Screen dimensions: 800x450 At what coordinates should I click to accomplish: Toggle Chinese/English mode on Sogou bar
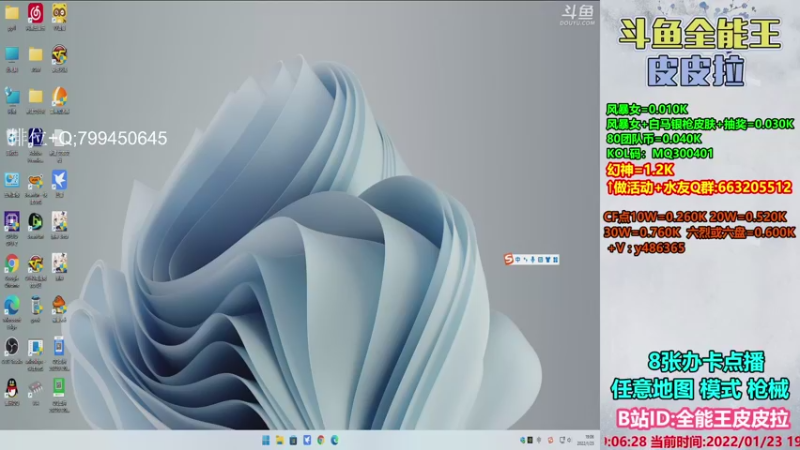tap(518, 260)
